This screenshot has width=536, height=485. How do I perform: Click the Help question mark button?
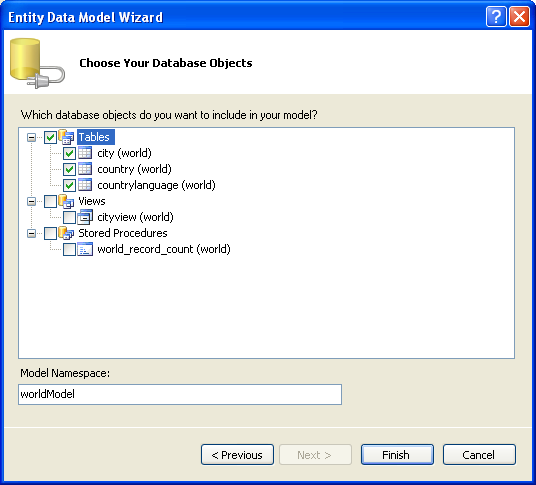pos(496,16)
